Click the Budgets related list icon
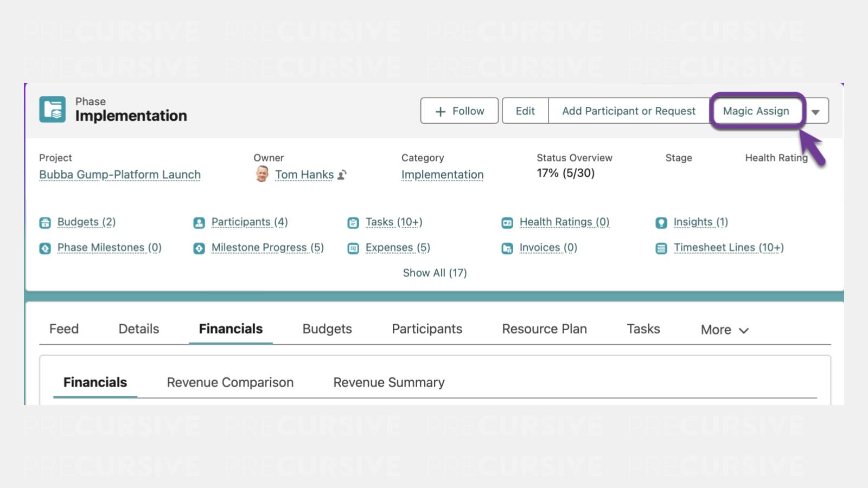This screenshot has width=868, height=488. coord(45,223)
